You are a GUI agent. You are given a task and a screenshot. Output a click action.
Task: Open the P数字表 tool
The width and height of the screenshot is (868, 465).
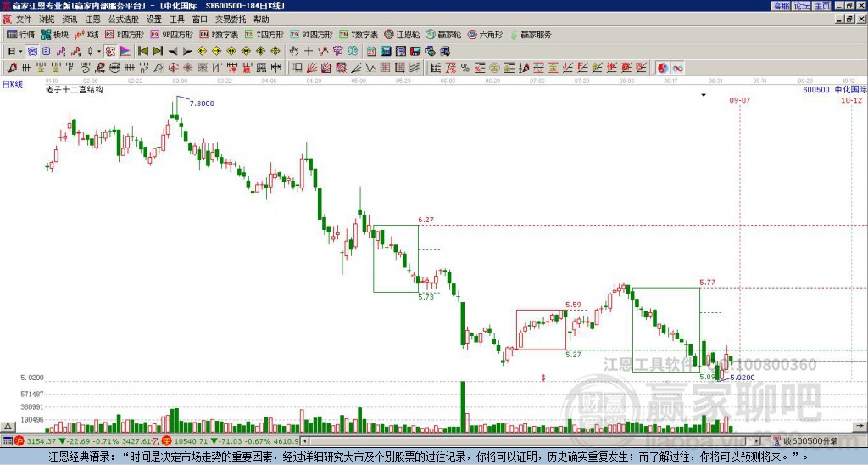pyautogui.click(x=219, y=34)
